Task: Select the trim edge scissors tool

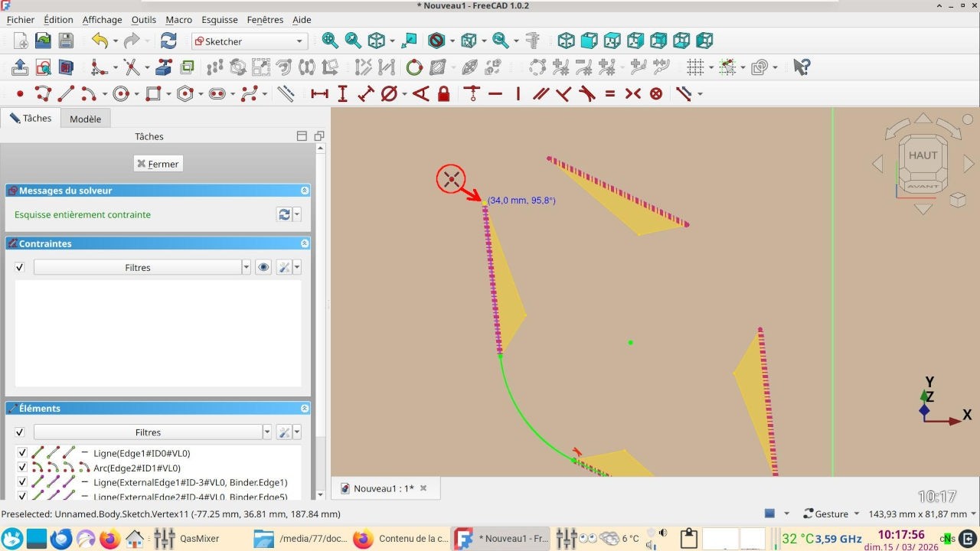Action: pyautogui.click(x=131, y=67)
